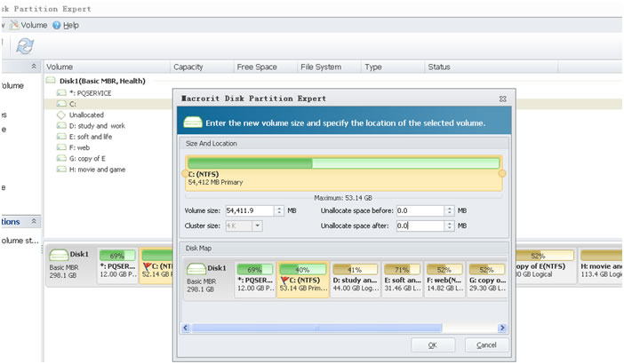This screenshot has width=624, height=364.
Task: Open the Volume menu
Action: (28, 25)
